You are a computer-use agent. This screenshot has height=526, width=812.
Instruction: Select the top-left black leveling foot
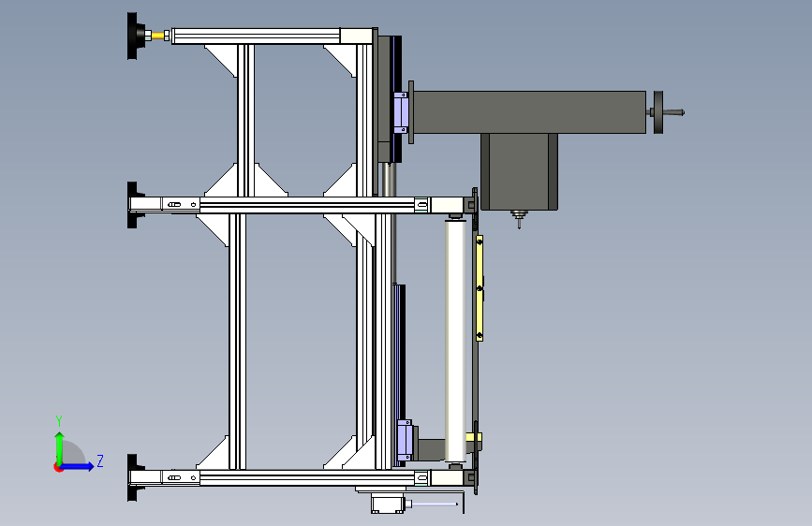(x=137, y=36)
